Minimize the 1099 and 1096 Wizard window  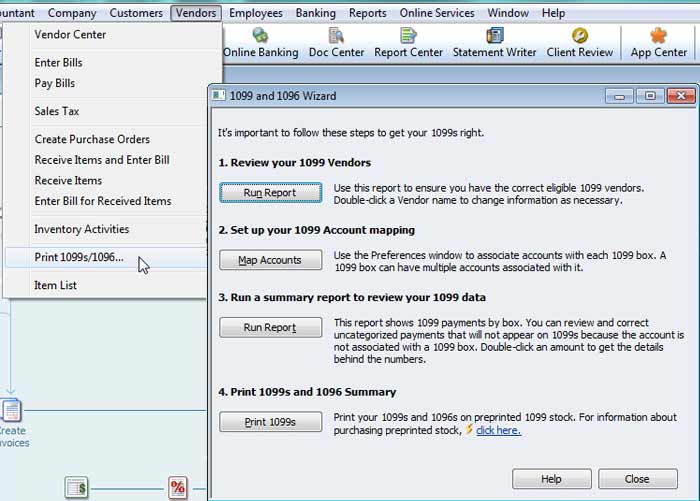(x=619, y=96)
